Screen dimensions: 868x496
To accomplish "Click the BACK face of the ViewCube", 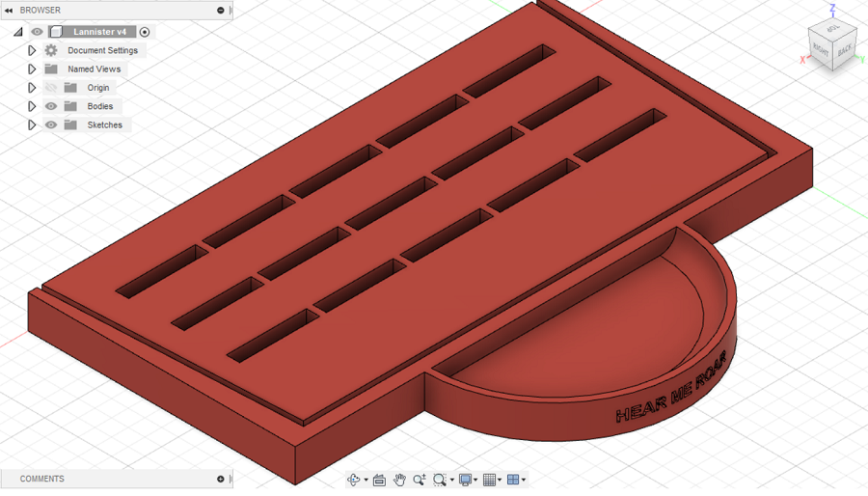I will pos(845,51).
